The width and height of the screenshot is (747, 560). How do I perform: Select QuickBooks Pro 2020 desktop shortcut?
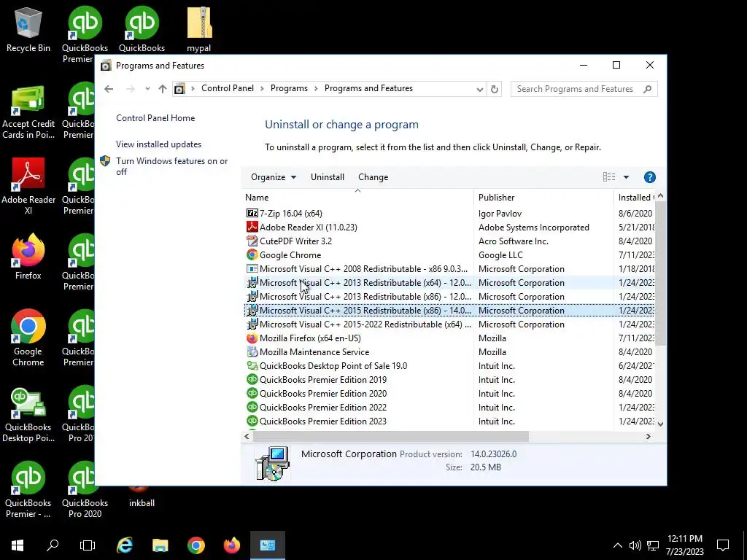pyautogui.click(x=85, y=490)
